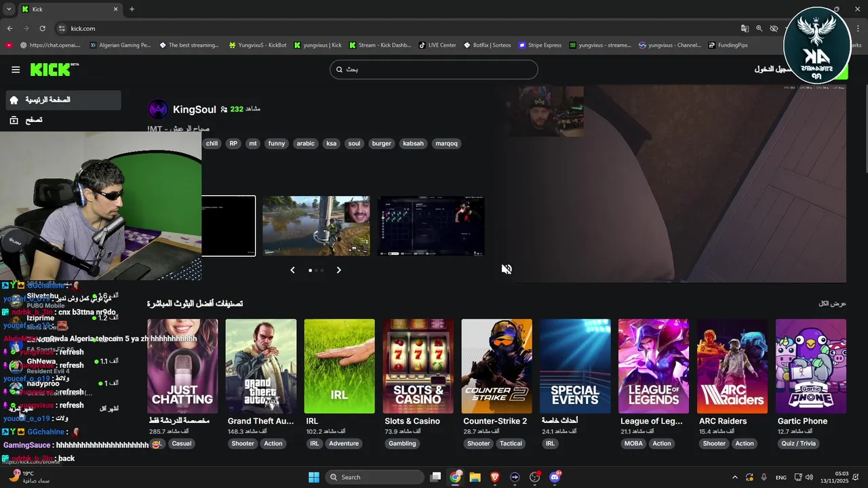This screenshot has height=488, width=868.
Task: Click the KingSoul channel name
Action: (x=195, y=109)
